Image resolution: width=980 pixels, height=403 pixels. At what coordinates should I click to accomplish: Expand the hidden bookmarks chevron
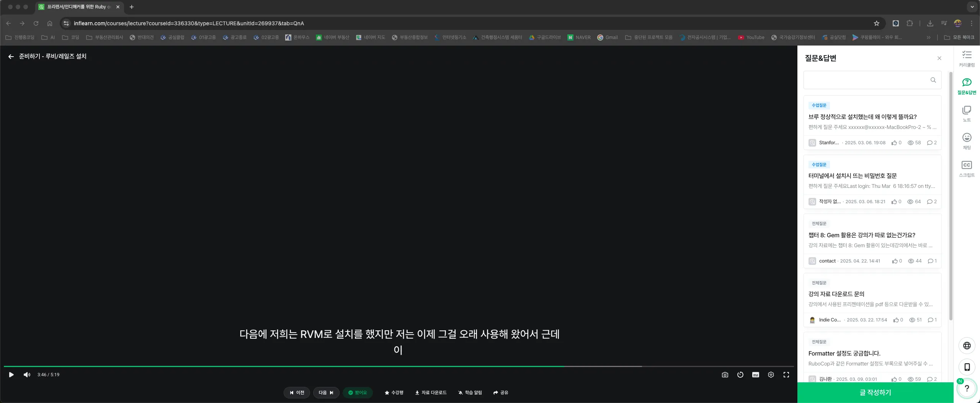(928, 38)
